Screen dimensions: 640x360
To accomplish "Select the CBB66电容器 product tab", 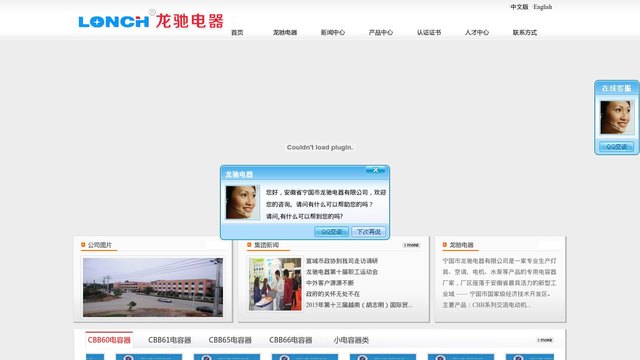I will [290, 340].
